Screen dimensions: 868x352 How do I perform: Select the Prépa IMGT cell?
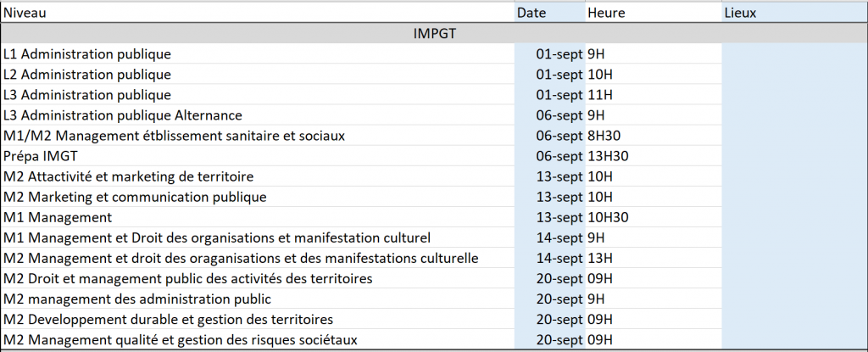coord(258,156)
